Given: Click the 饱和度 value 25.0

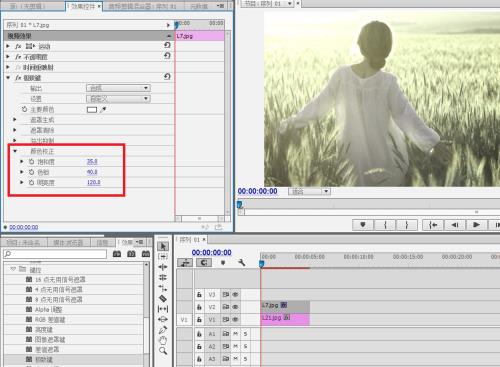Looking at the screenshot, I should click(x=92, y=162).
